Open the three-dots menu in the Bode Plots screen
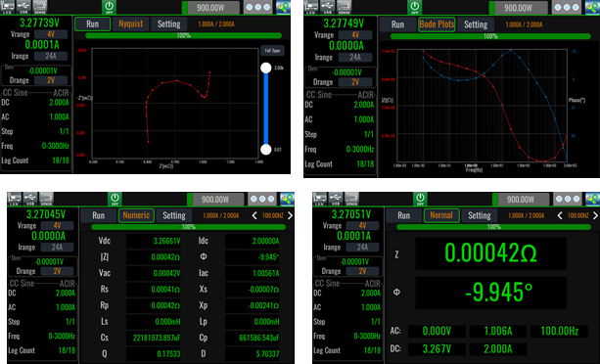Screen dimensions: 600x364 [568, 7]
